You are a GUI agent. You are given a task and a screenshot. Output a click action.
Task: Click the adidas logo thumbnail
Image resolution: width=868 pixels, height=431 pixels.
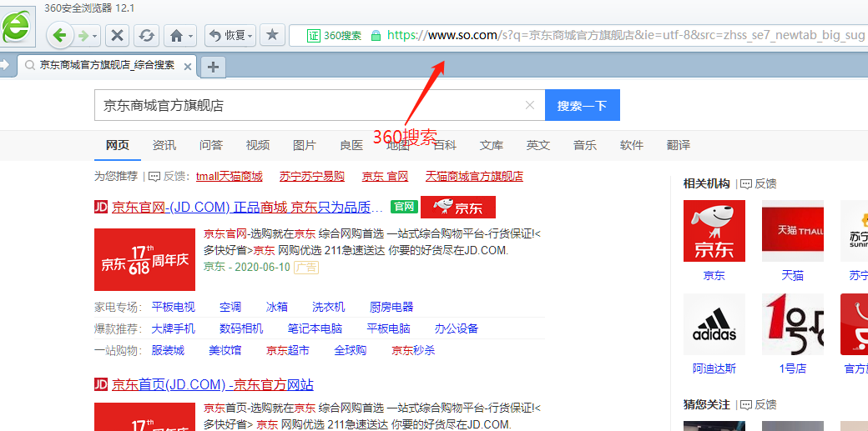[714, 324]
